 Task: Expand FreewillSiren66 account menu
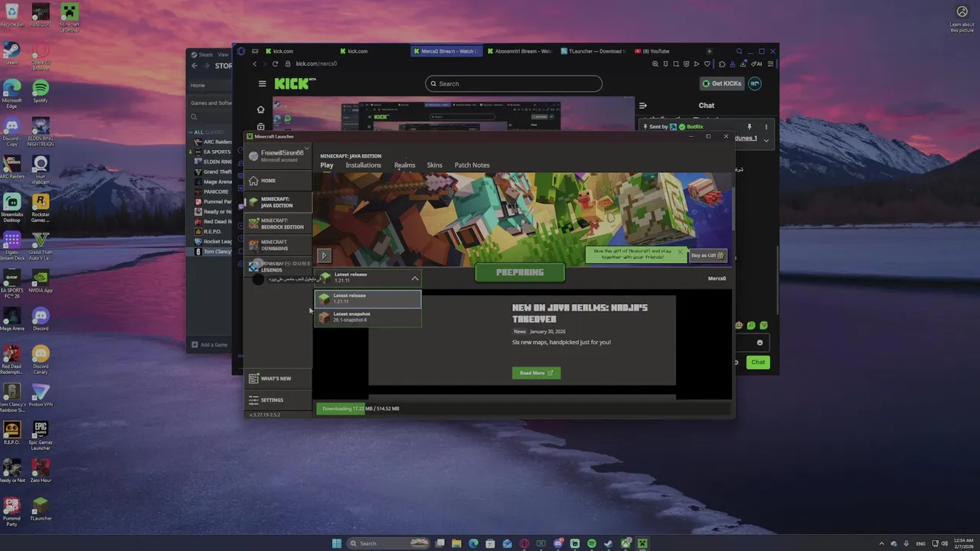click(x=279, y=155)
